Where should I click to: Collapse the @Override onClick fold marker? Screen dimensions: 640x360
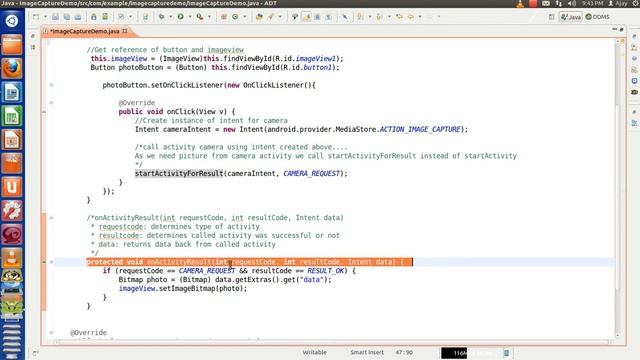pos(51,103)
